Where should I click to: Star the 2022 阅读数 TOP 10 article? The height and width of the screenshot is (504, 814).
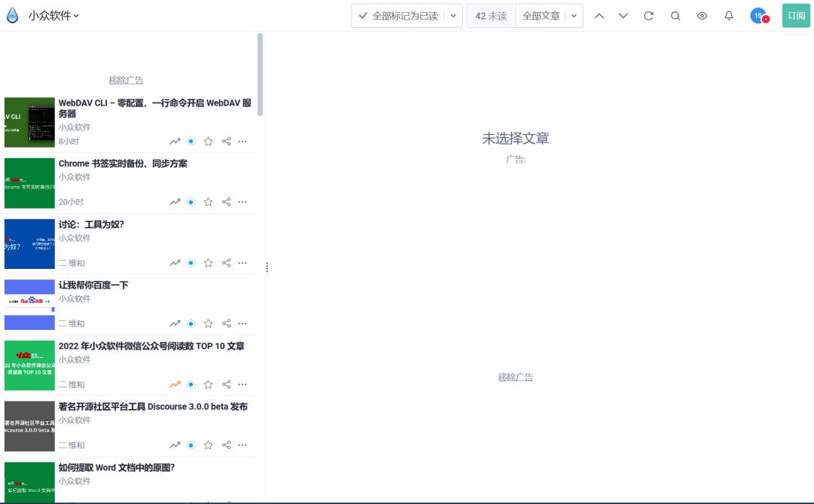(208, 384)
